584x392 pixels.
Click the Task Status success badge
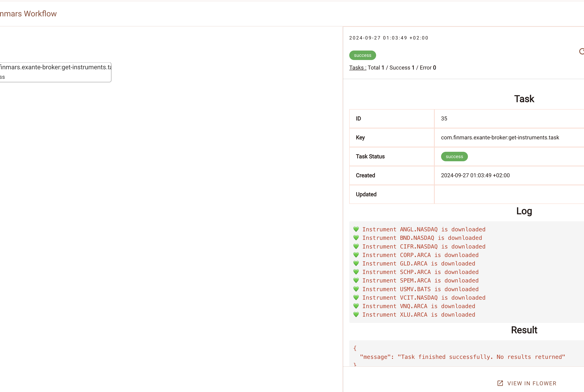(x=454, y=157)
